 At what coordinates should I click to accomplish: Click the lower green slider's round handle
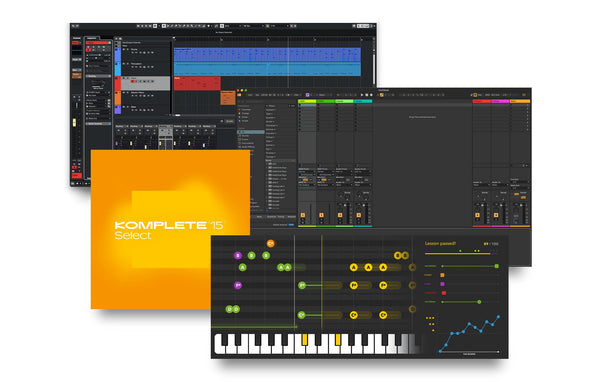pos(479,302)
